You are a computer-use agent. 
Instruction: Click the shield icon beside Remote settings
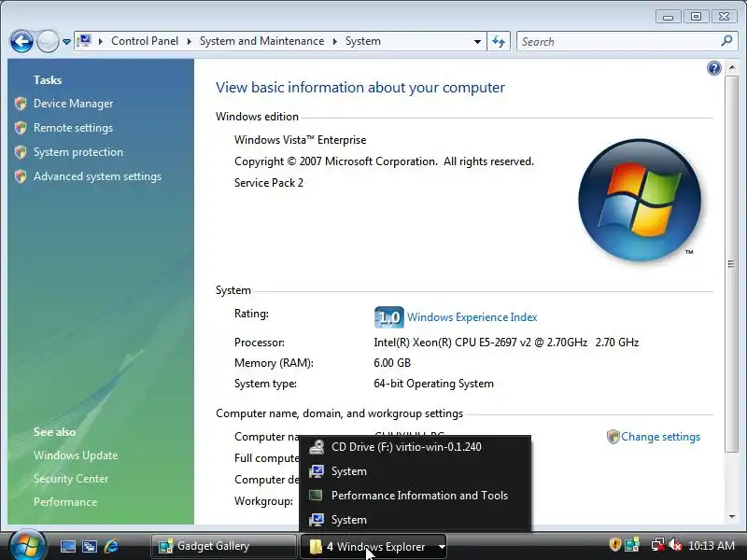(x=21, y=128)
